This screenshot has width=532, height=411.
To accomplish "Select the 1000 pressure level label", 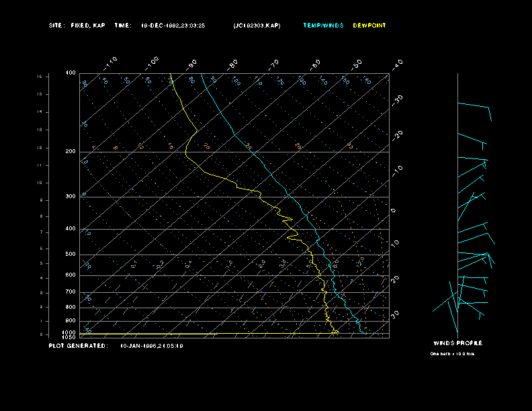I will (x=70, y=332).
